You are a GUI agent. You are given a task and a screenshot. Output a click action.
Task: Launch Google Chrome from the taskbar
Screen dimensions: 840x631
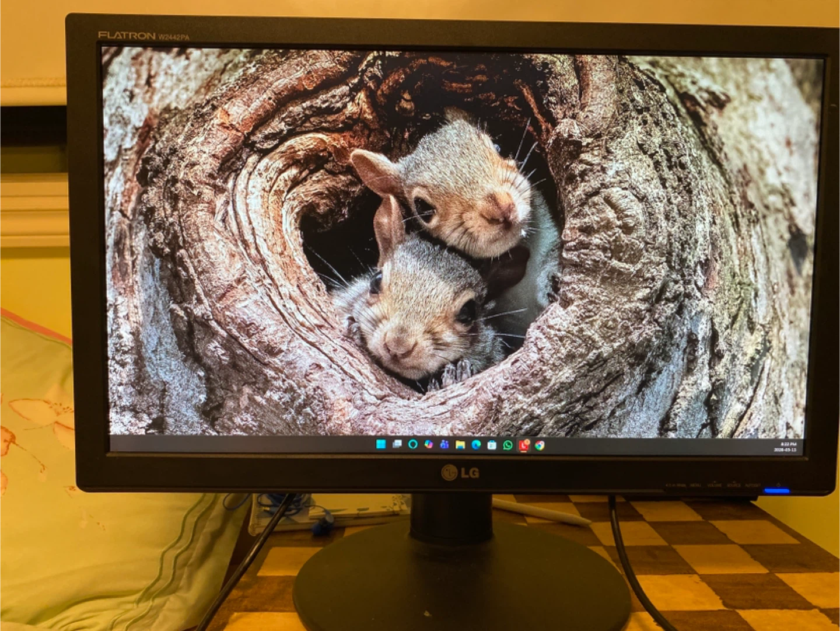pyautogui.click(x=540, y=445)
